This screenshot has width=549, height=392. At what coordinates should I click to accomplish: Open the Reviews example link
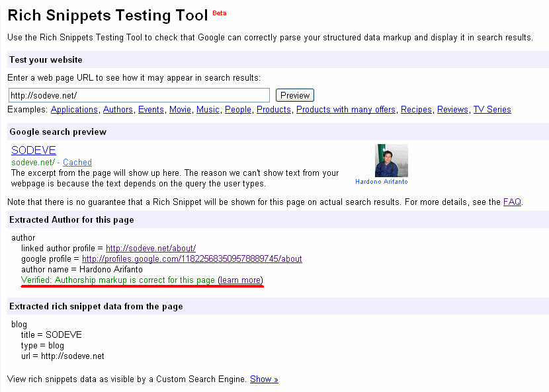click(452, 110)
